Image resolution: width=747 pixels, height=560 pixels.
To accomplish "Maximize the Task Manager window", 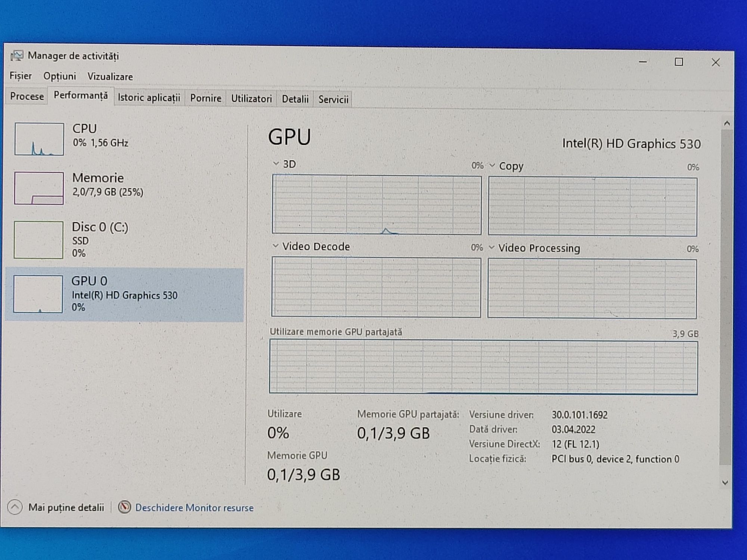I will [x=679, y=62].
